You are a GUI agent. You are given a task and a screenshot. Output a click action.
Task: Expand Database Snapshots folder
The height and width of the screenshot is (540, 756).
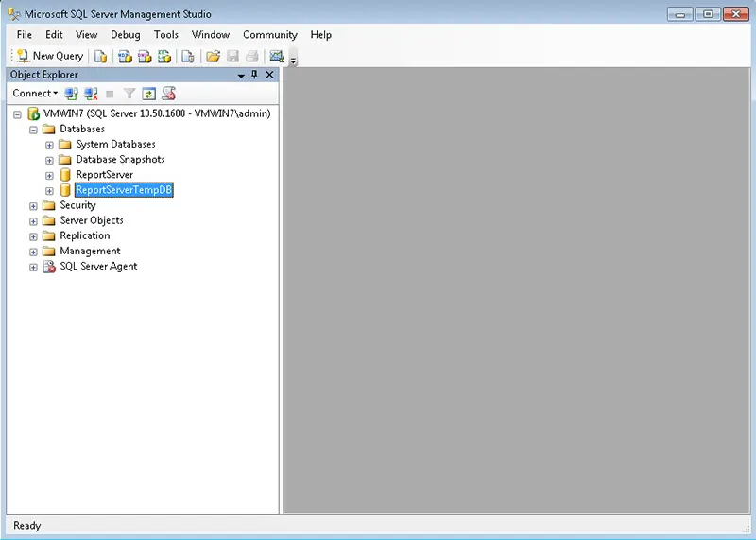click(49, 160)
